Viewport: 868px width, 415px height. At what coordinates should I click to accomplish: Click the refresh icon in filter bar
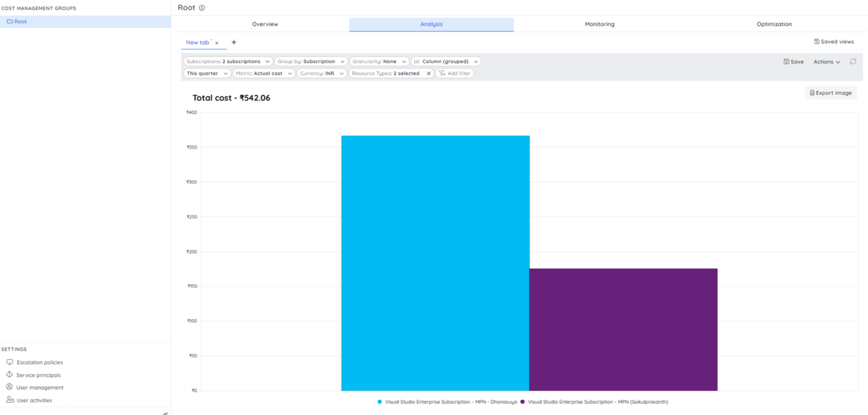click(x=853, y=62)
